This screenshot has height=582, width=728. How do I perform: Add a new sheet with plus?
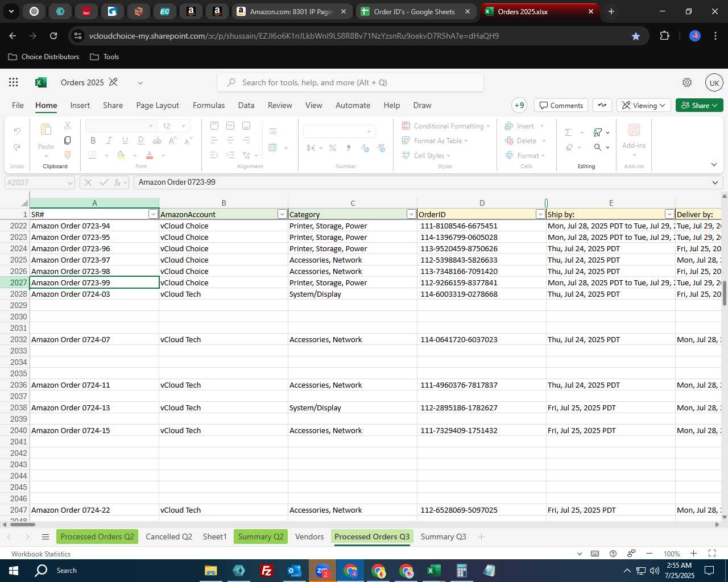pyautogui.click(x=481, y=537)
